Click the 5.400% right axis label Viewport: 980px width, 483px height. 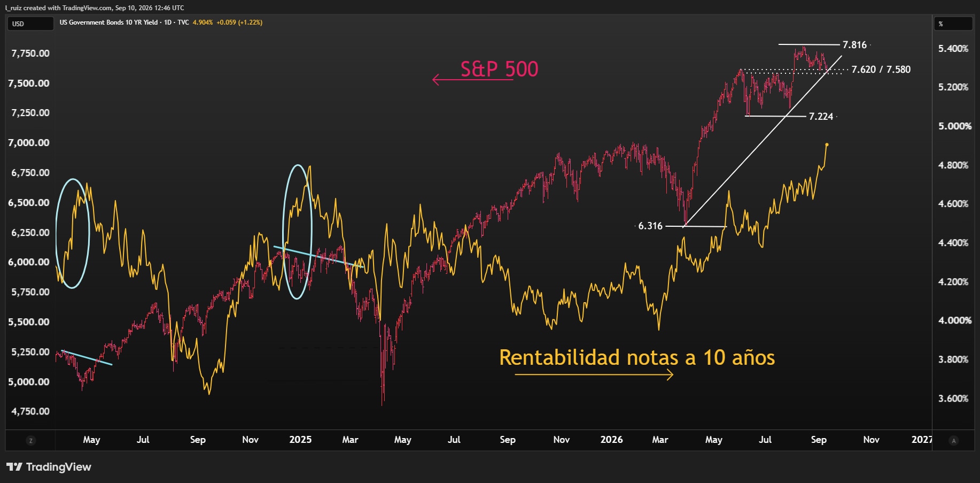(x=953, y=49)
